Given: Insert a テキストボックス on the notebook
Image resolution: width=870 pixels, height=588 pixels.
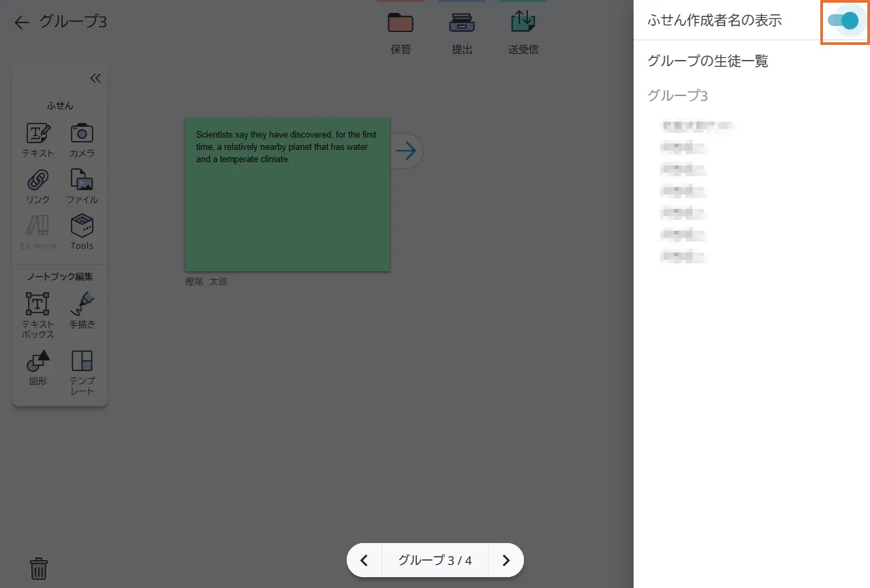Looking at the screenshot, I should pyautogui.click(x=38, y=315).
